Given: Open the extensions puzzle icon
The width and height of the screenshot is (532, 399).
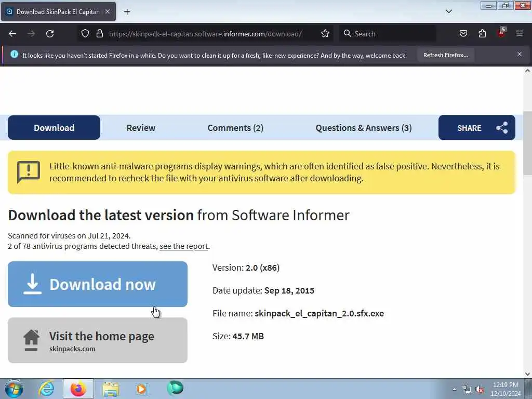Looking at the screenshot, I should click(x=482, y=33).
